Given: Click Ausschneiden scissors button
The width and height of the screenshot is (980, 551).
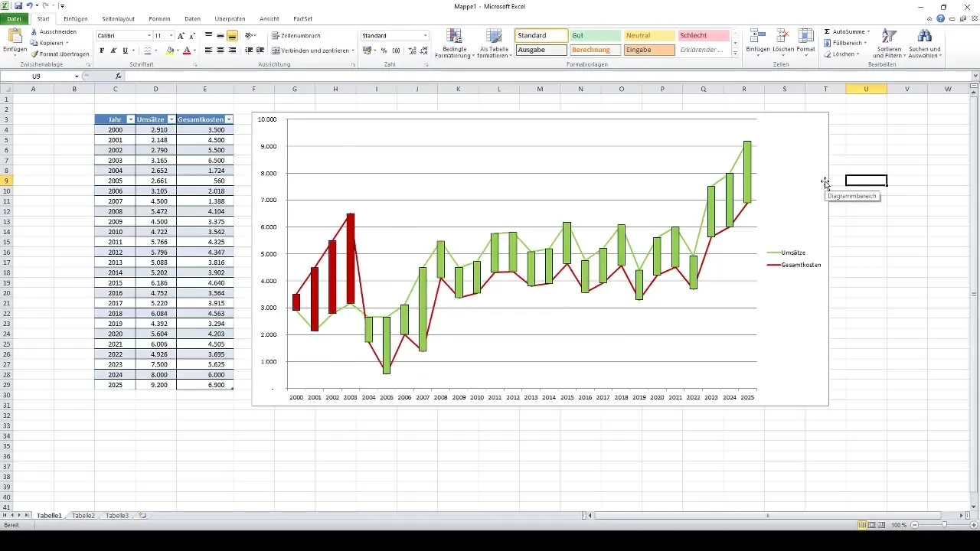Looking at the screenshot, I should (x=54, y=32).
